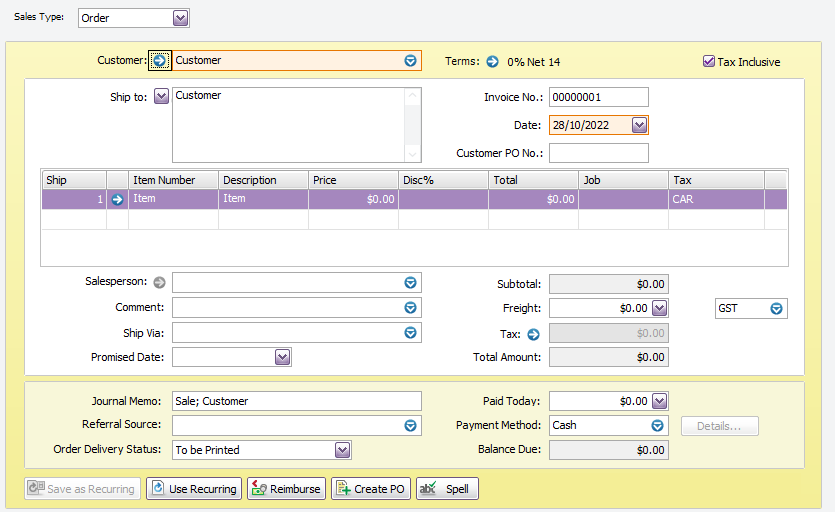Click the Reimburse button
The image size is (835, 512).
(x=286, y=489)
